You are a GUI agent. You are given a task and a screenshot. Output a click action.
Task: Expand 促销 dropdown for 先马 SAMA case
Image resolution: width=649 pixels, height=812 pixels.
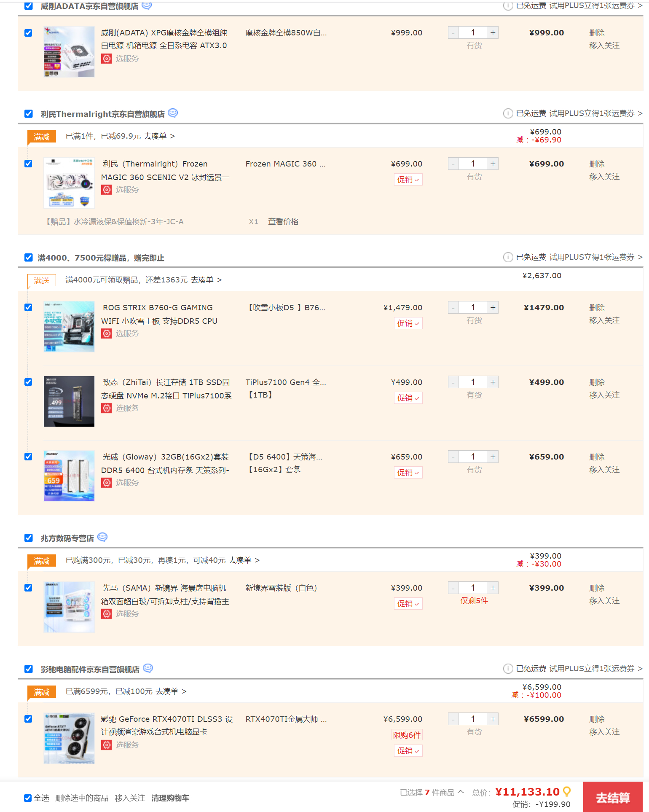point(408,604)
